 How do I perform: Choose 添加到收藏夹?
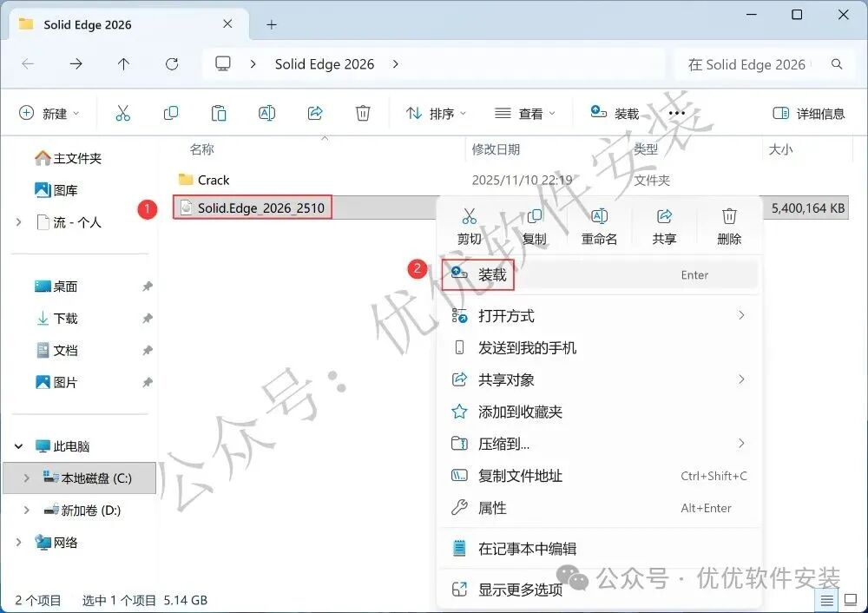[600, 412]
